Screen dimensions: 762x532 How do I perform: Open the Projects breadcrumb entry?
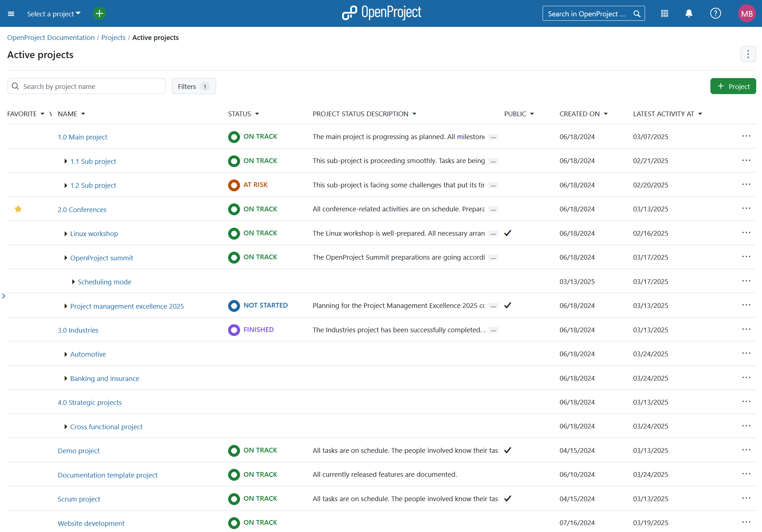pyautogui.click(x=113, y=37)
